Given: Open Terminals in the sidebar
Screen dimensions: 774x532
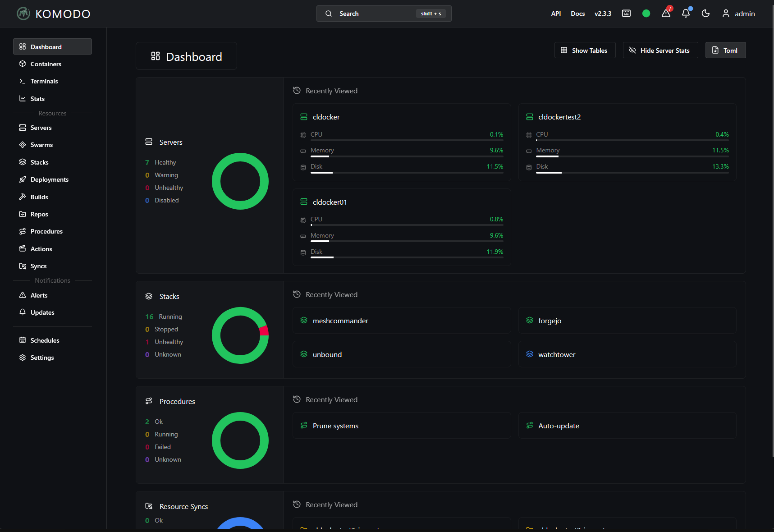Looking at the screenshot, I should click(52, 81).
